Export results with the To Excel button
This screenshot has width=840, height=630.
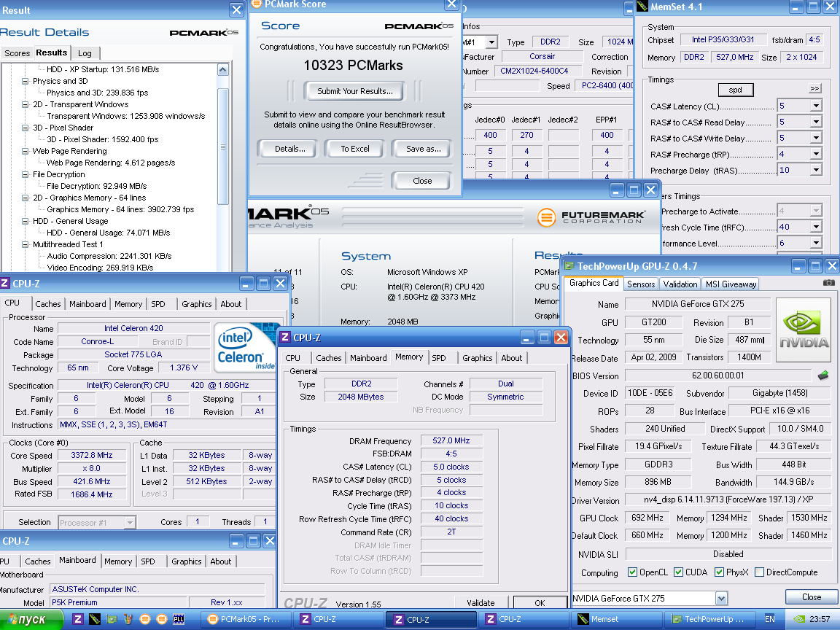355,149
